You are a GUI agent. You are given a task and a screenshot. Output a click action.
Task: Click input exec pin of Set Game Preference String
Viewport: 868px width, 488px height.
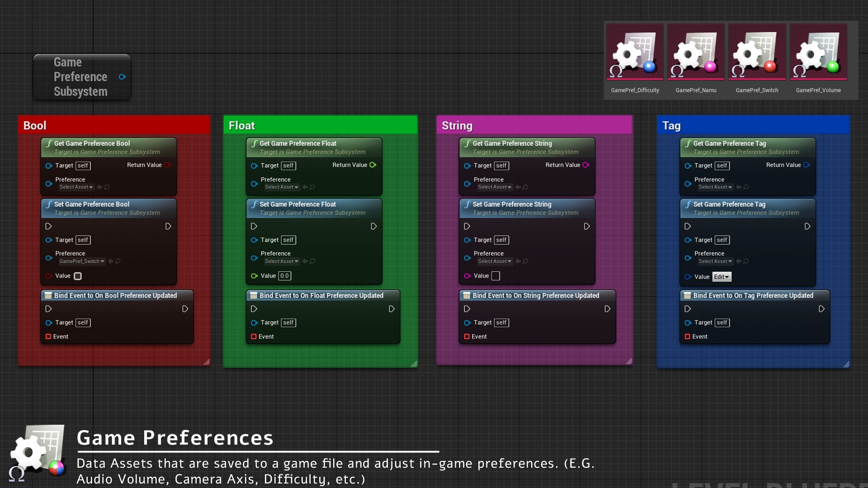coord(467,226)
